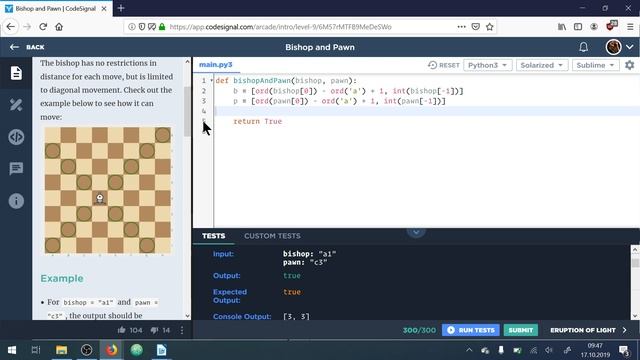Click the description panel scroll-down arrow
The image size is (640, 360).
(x=187, y=316)
